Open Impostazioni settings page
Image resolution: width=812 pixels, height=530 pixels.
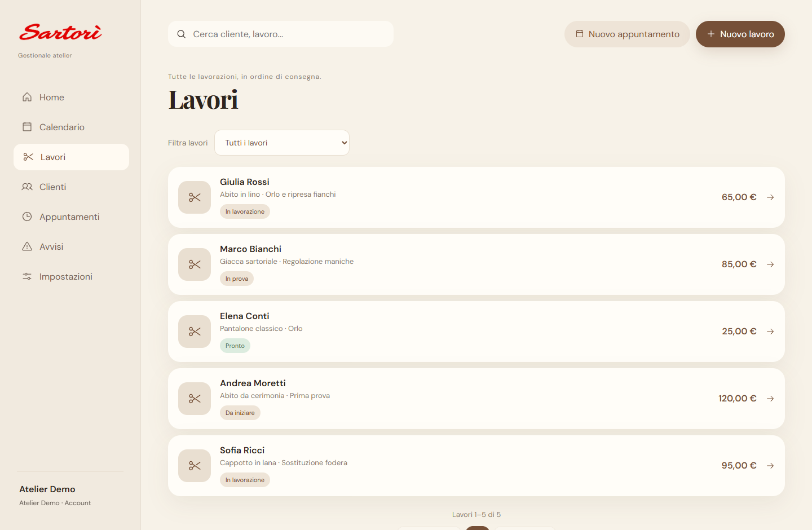pos(71,276)
